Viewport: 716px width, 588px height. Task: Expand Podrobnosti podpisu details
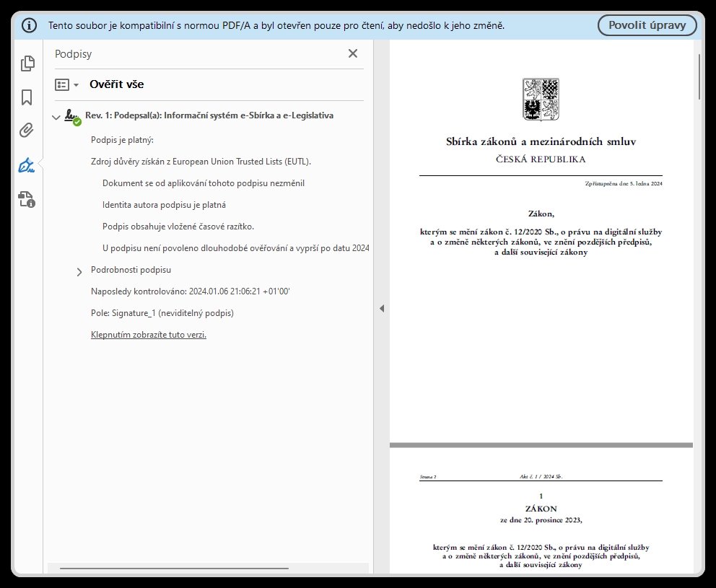point(79,272)
